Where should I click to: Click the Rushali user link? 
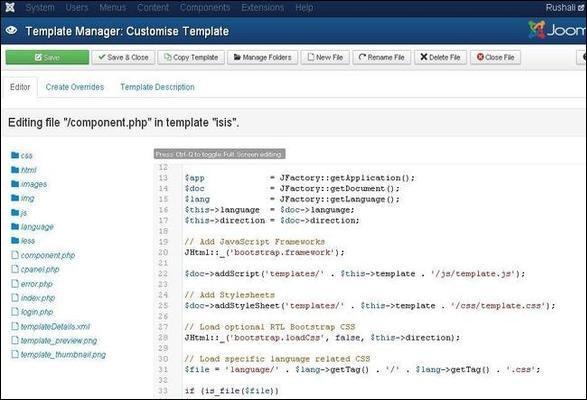(560, 7)
